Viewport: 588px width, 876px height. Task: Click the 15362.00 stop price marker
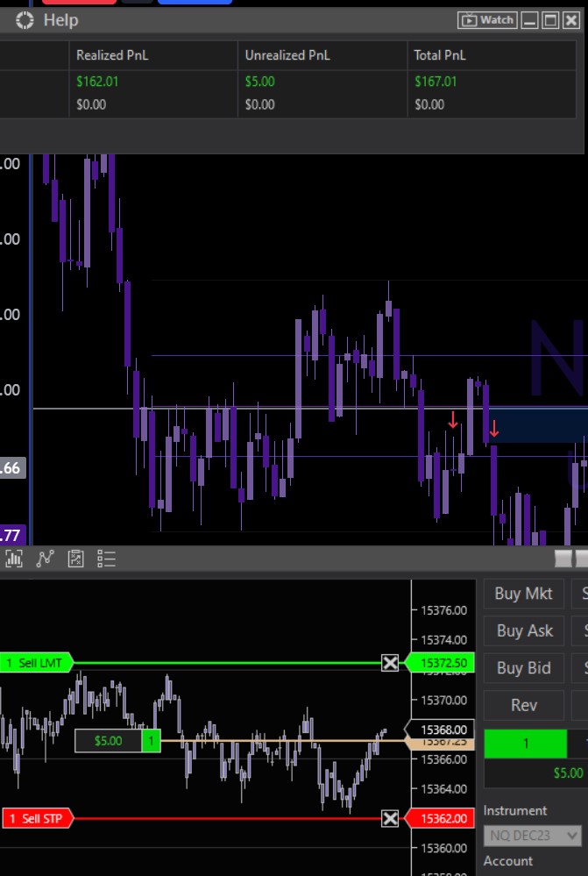click(x=439, y=818)
